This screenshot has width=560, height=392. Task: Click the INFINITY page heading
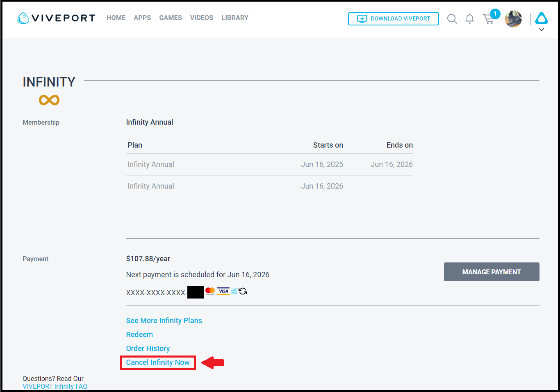point(49,82)
